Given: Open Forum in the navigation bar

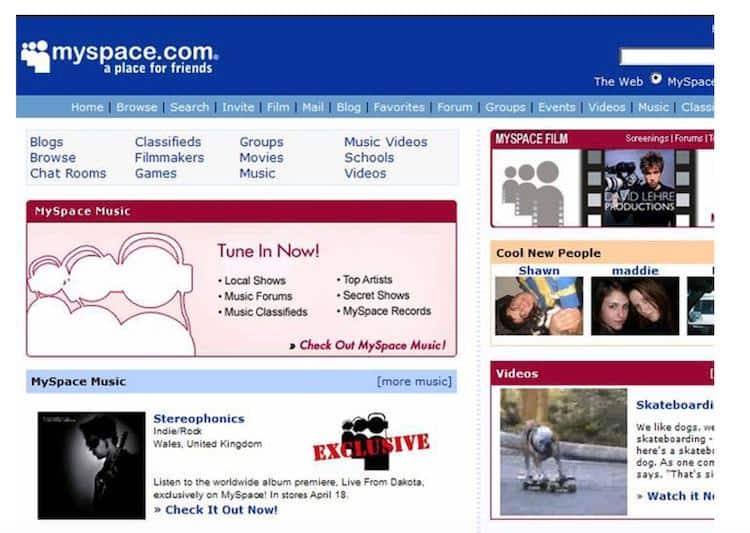Looking at the screenshot, I should 454,107.
